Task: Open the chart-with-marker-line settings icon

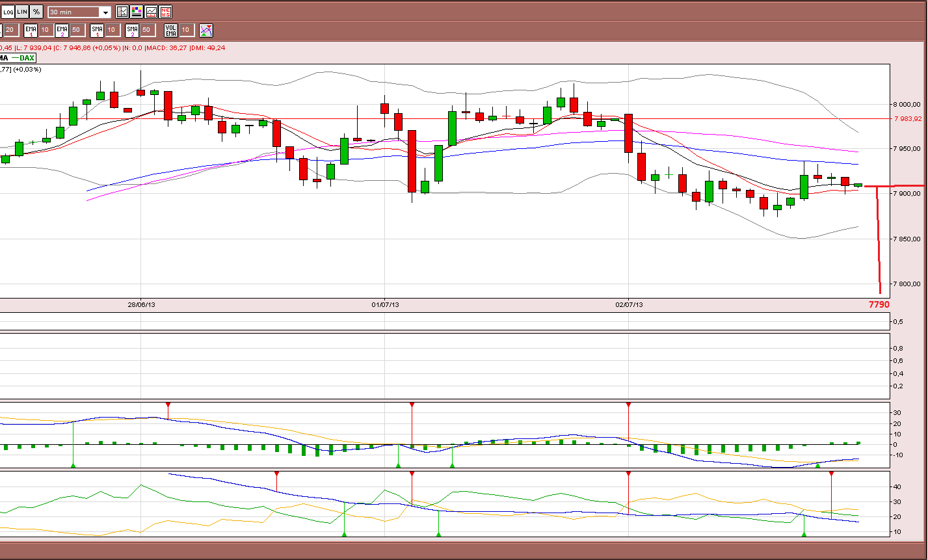Action: pyautogui.click(x=122, y=12)
